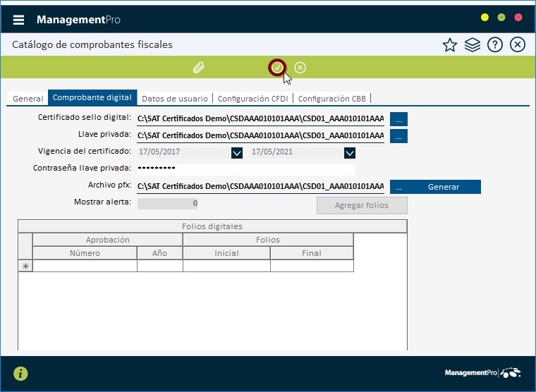Open the Configuración CBB tab
The height and width of the screenshot is (392, 536).
point(332,99)
